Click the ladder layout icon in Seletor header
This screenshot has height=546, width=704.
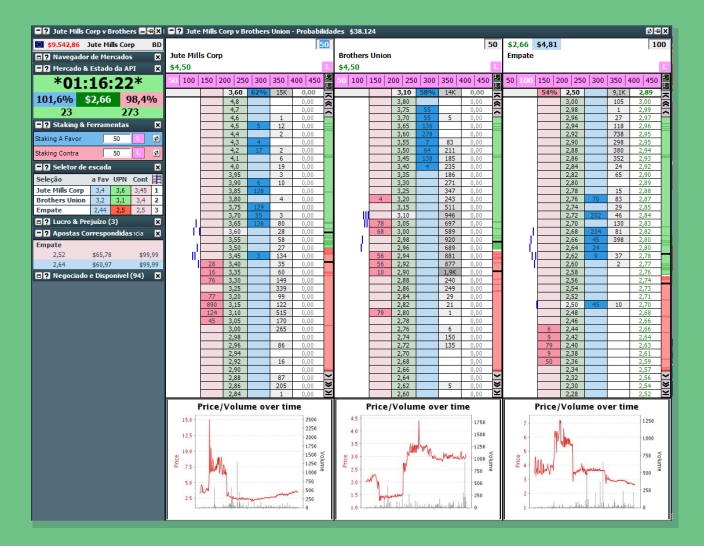pyautogui.click(x=157, y=179)
